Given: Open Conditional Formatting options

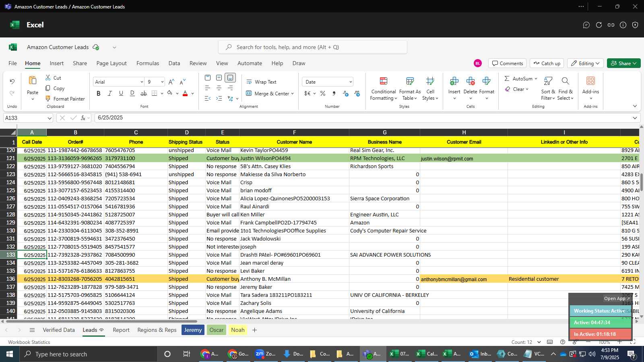Looking at the screenshot, I should 384,88.
